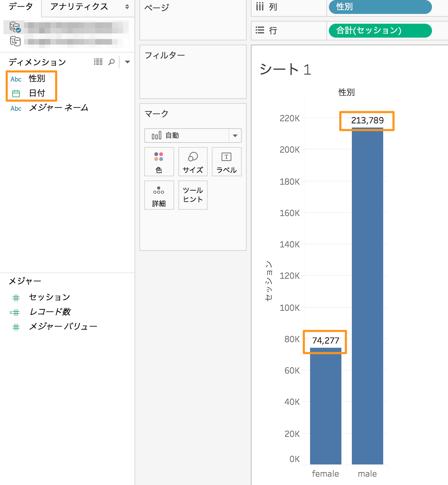Image resolution: width=448 pixels, height=485 pixels.
Task: Click the 列 columns shelf icon
Action: [x=260, y=7]
